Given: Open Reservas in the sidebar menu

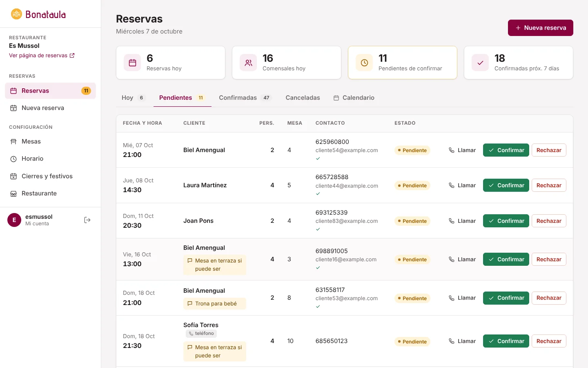Looking at the screenshot, I should pyautogui.click(x=50, y=91).
